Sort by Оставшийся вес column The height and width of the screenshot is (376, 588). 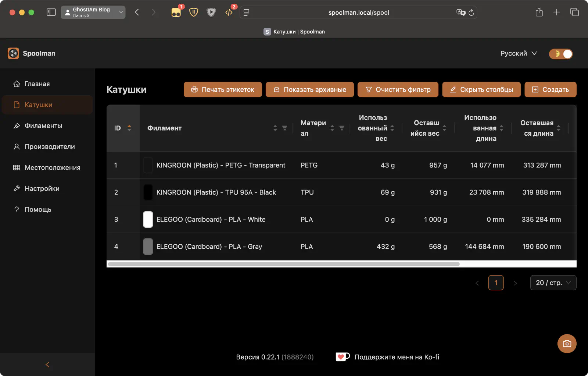tap(445, 128)
